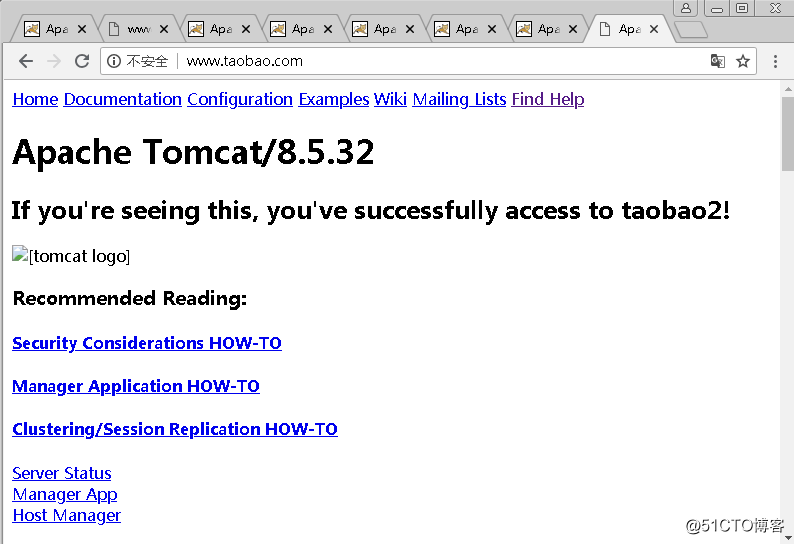Bookmark this page with the star icon
794x544 pixels.
[743, 61]
